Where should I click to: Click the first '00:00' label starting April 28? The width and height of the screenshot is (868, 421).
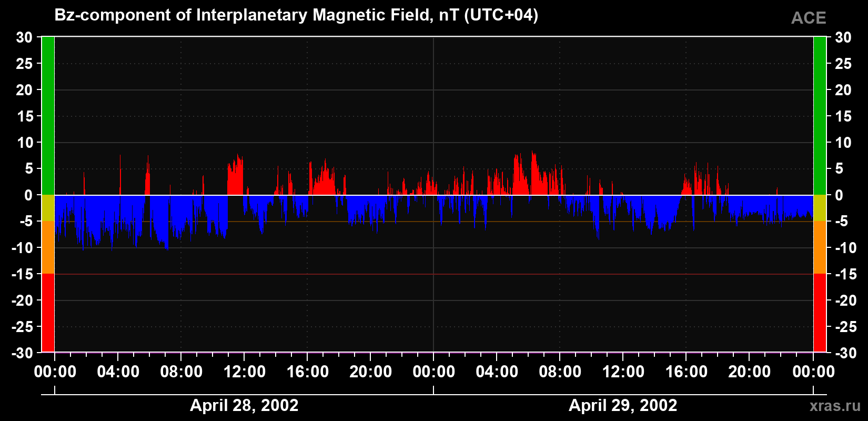(x=55, y=372)
